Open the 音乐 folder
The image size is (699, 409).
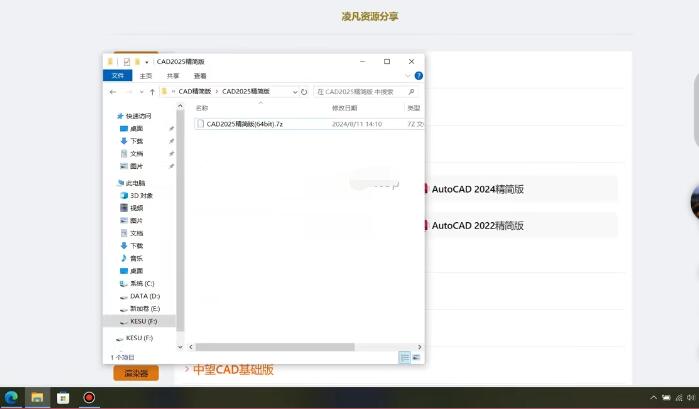click(x=136, y=258)
